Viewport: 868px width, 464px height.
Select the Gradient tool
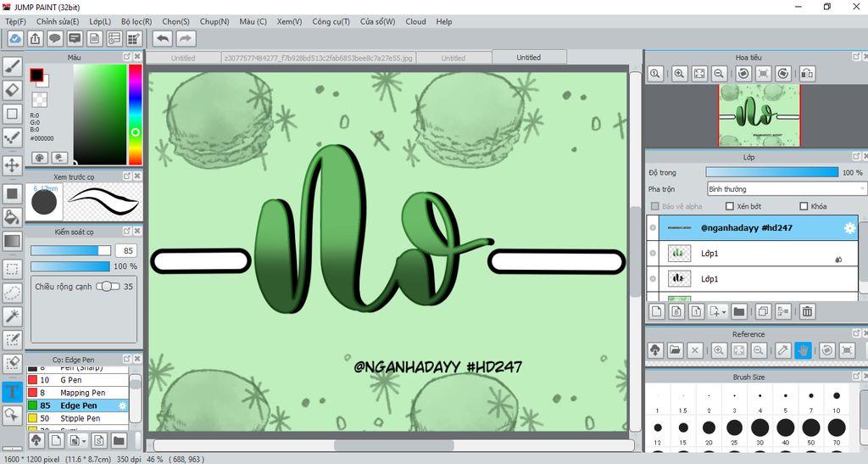pyautogui.click(x=12, y=241)
